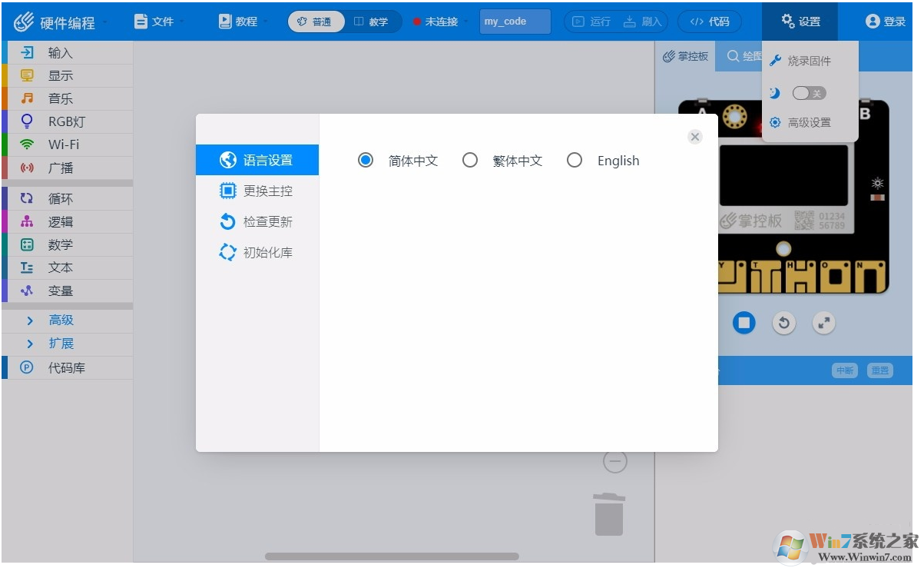Open the 教程 menu

click(x=240, y=21)
